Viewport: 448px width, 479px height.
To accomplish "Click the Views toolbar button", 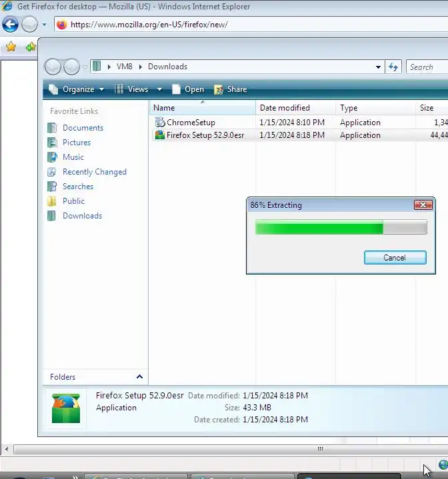I will point(131,89).
